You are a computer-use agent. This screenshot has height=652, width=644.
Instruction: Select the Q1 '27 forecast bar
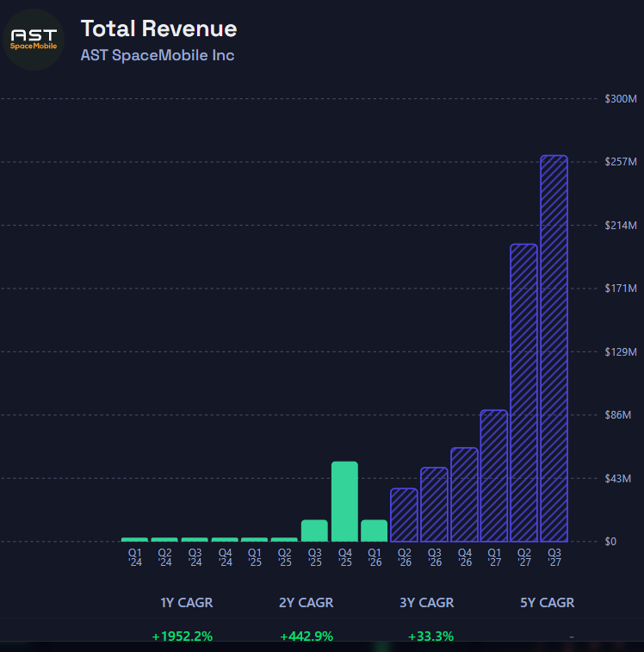pyautogui.click(x=494, y=476)
